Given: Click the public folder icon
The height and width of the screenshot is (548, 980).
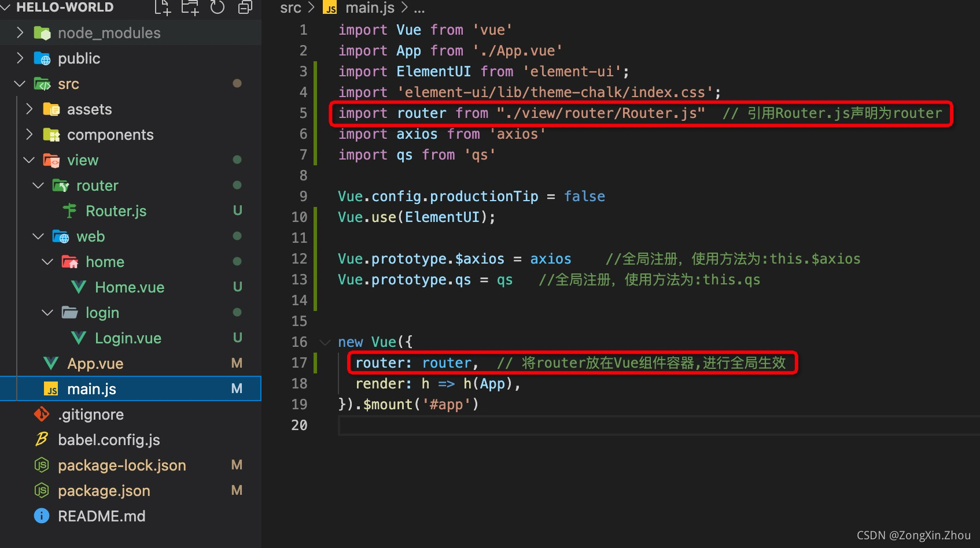Looking at the screenshot, I should point(42,58).
